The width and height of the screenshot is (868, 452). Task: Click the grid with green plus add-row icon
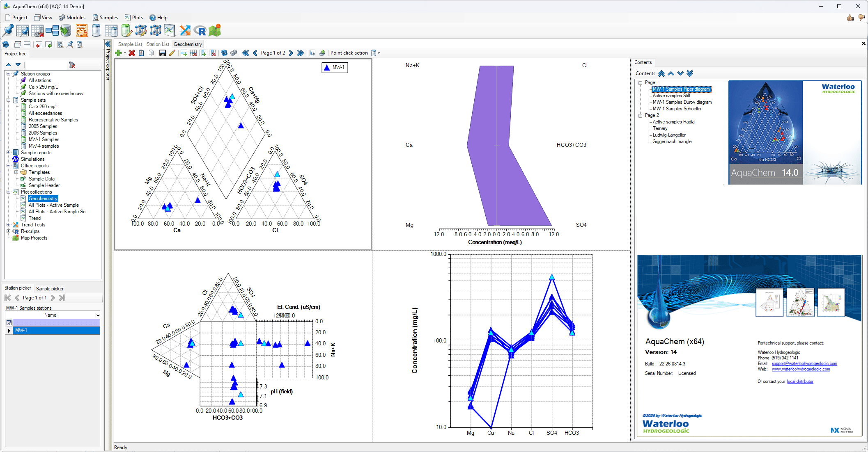pyautogui.click(x=184, y=53)
